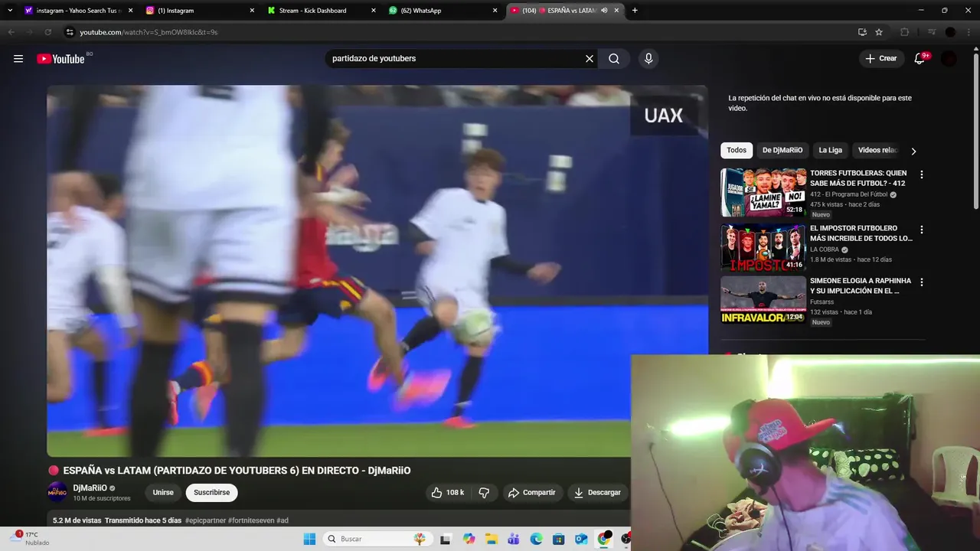Open options for EL IMPOSTOR FUTBOLERO video
980x551 pixels.
click(x=922, y=230)
